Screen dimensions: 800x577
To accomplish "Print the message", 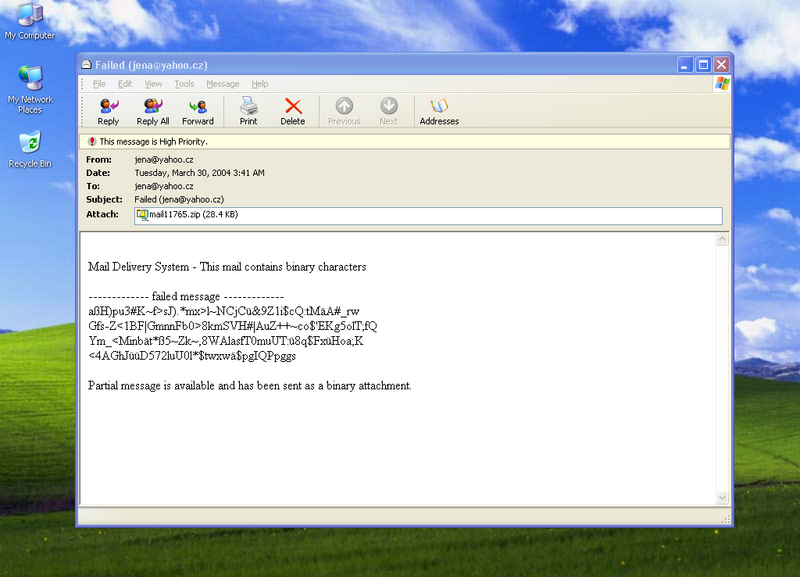I will [x=248, y=112].
